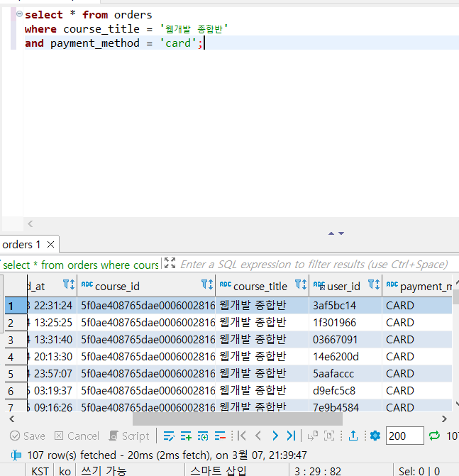Close the orders 1 result tab
Viewport: 459px width, 476px height.
point(50,244)
